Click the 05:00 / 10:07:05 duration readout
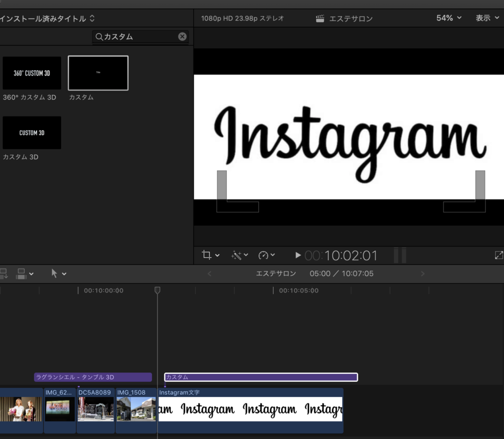Screen dimensions: 504x439 342,273
